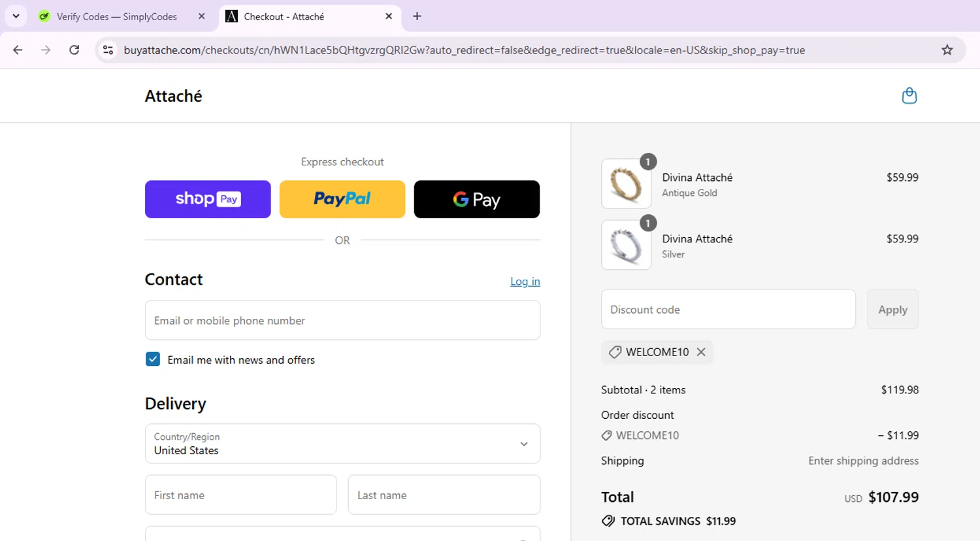Pay with Shop Pay express checkout
This screenshot has height=541, width=980.
(208, 199)
